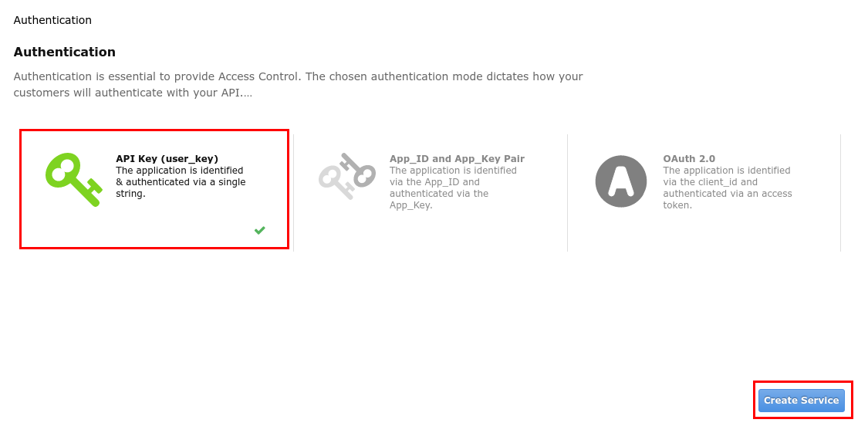The image size is (868, 433).
Task: Click the divider line right of the OAuth card
Action: tap(840, 193)
